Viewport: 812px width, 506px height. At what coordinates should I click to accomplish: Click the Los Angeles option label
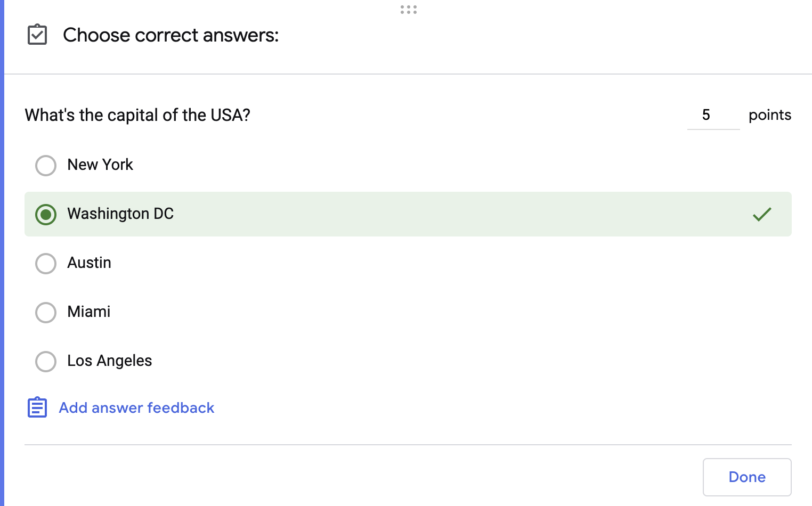[109, 361]
